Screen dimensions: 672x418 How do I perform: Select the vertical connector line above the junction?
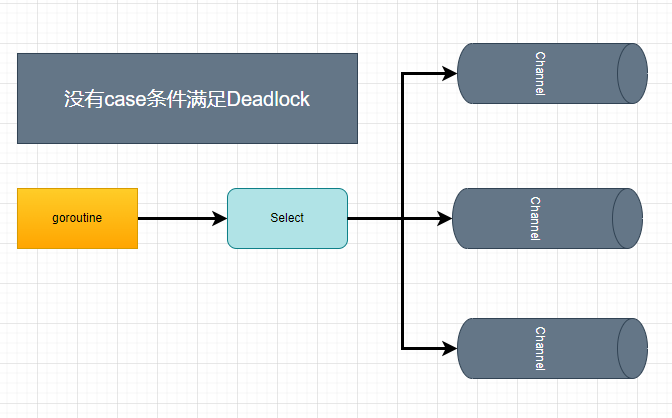(x=402, y=145)
